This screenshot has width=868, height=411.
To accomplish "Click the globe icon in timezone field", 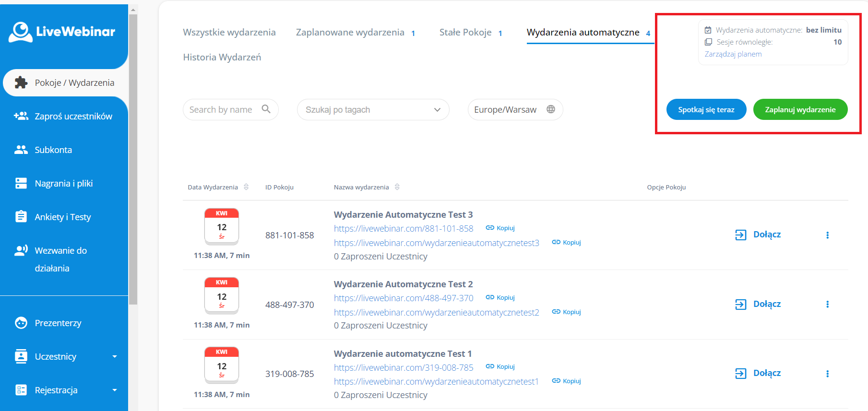I will [551, 109].
